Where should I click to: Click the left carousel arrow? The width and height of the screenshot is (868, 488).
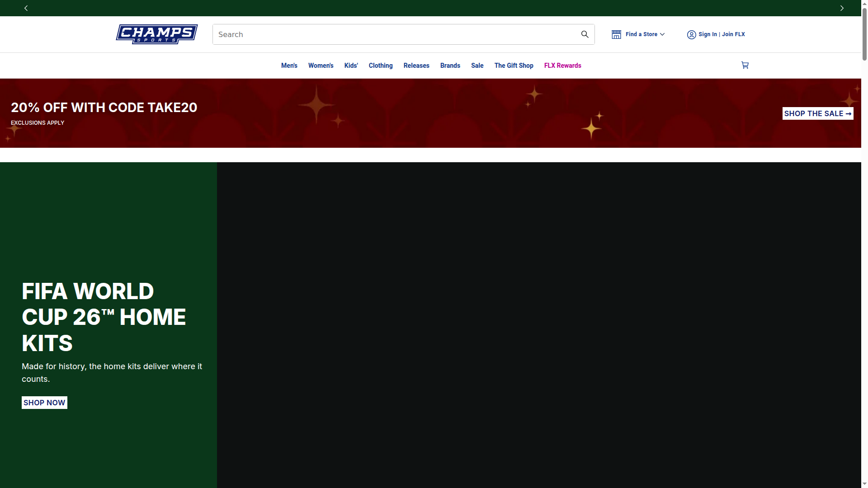pyautogui.click(x=26, y=8)
